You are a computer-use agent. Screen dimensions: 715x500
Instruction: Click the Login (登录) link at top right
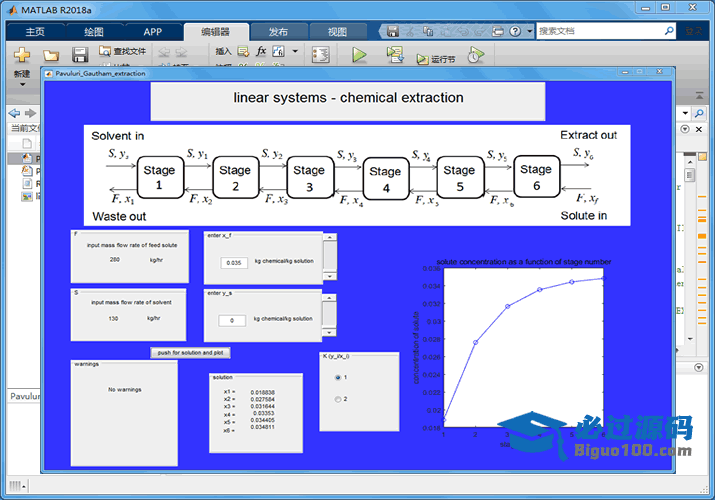[x=694, y=31]
